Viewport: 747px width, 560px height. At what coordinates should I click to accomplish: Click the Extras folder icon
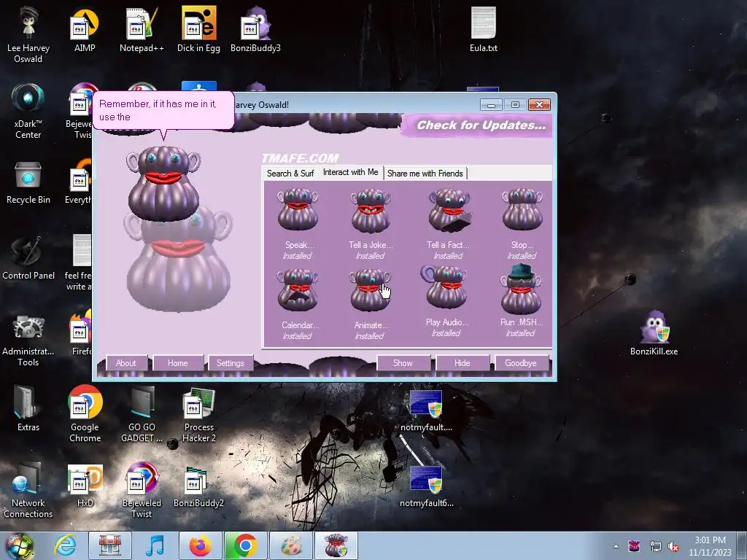tap(28, 408)
